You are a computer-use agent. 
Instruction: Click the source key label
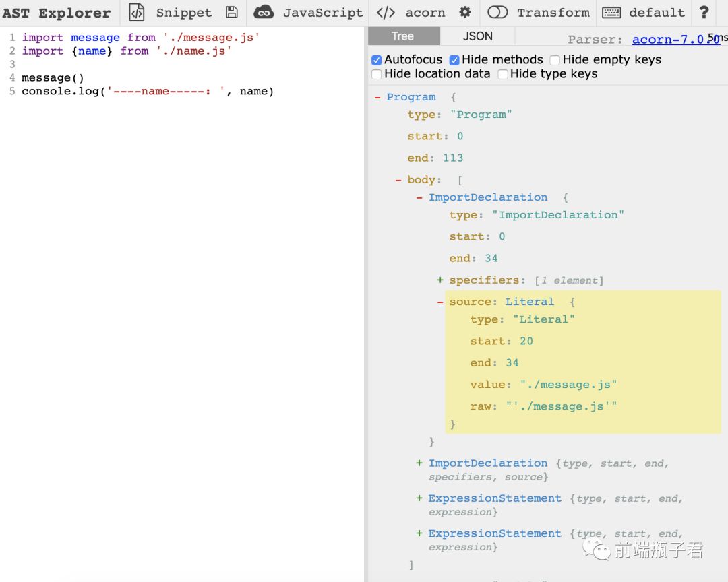point(471,302)
